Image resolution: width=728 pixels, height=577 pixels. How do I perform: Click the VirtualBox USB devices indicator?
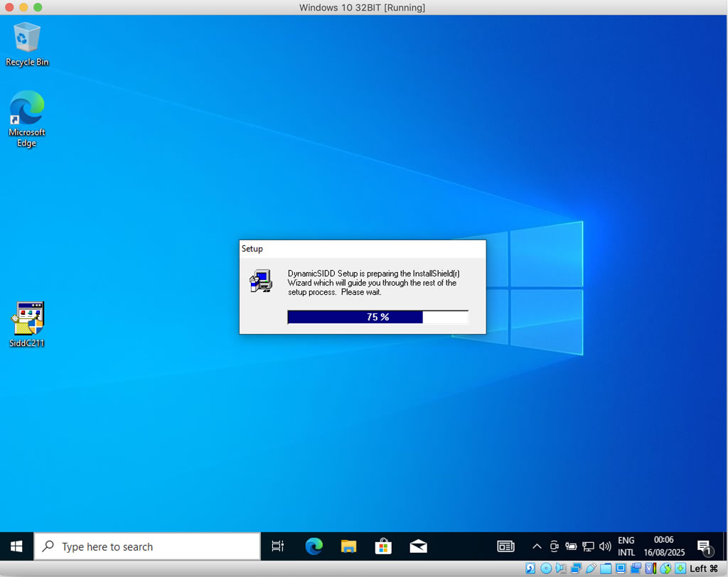point(591,568)
